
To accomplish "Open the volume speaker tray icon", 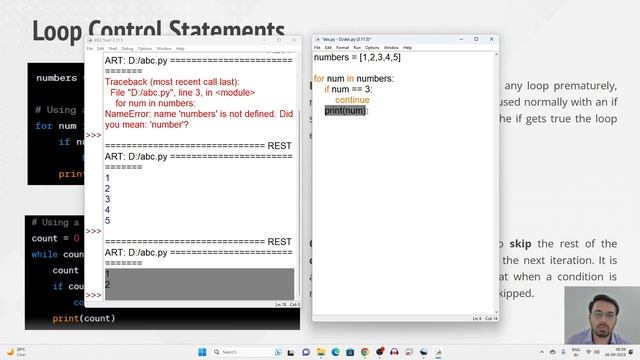I will (596, 352).
